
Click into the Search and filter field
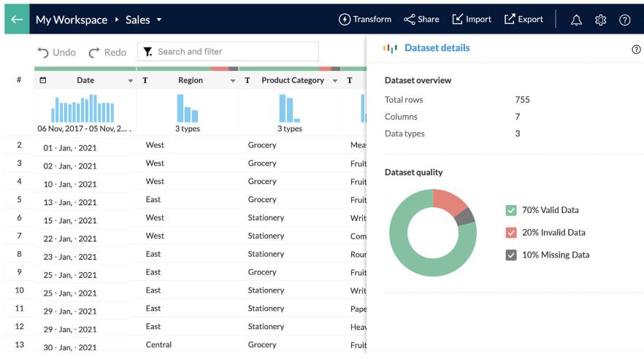point(228,52)
